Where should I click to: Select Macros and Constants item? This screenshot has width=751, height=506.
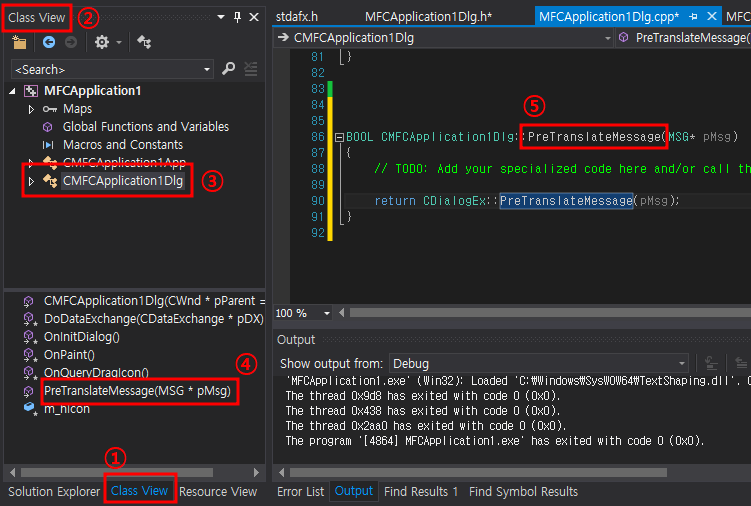[123, 145]
